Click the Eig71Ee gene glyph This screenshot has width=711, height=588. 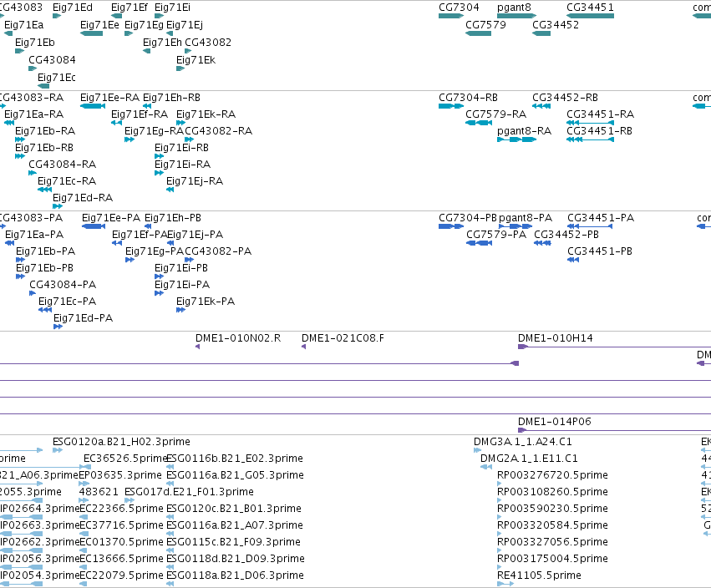click(92, 33)
